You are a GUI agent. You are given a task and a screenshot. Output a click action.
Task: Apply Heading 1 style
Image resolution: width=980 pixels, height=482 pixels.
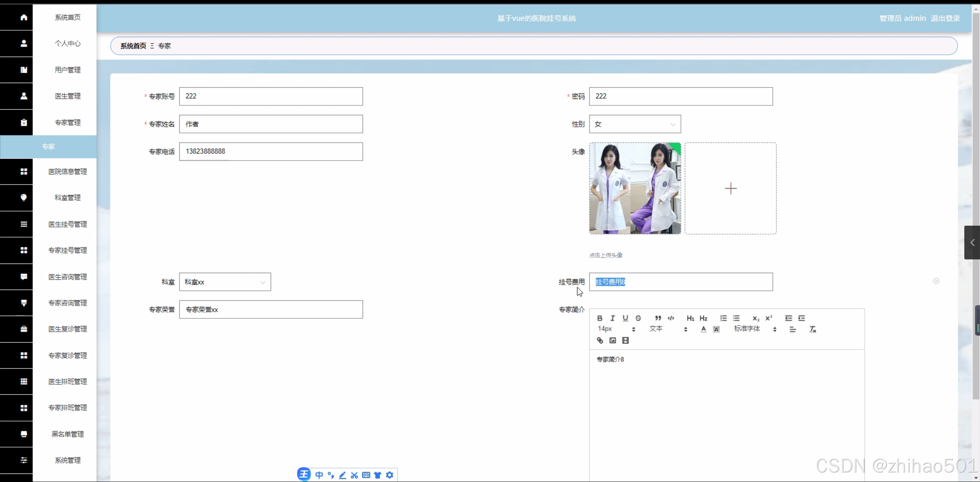pos(690,318)
